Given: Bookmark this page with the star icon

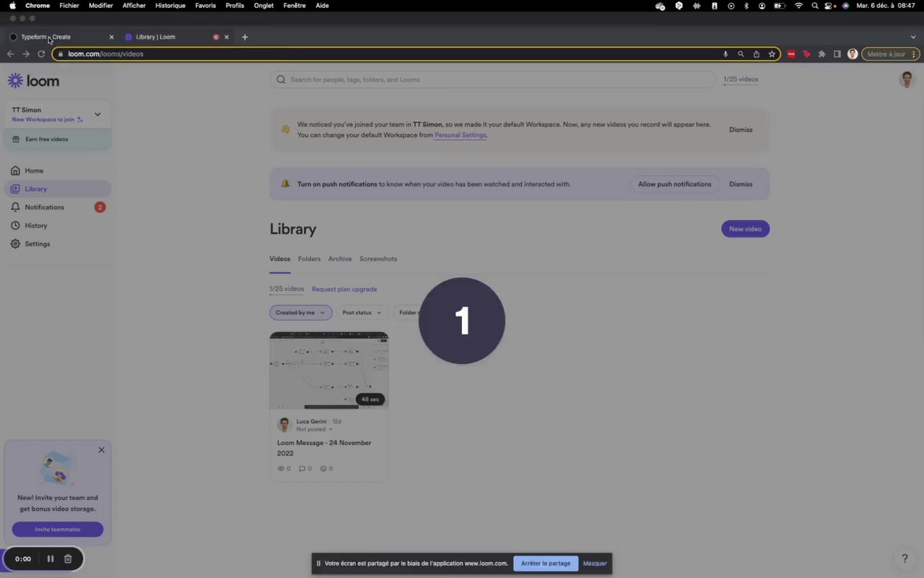Looking at the screenshot, I should click(772, 54).
